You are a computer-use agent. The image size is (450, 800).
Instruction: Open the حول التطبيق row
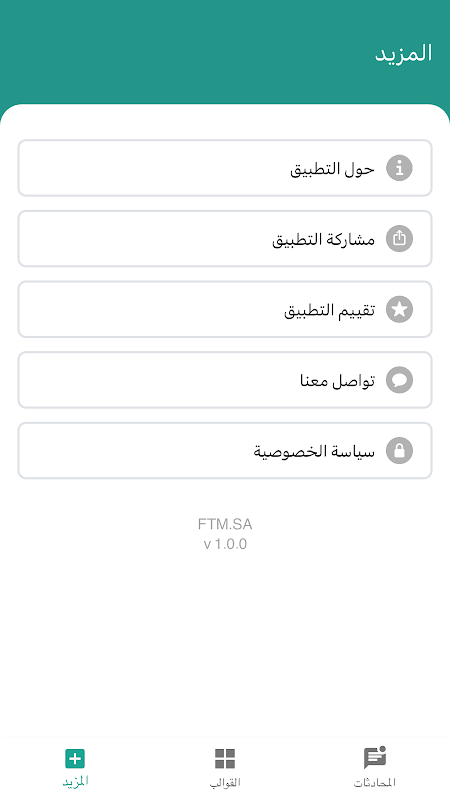point(225,168)
